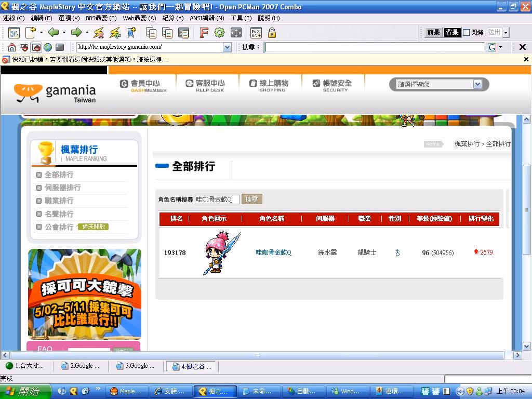Click the home icon in the toolbar
Image resolution: width=532 pixels, height=399 pixels.
11,47
